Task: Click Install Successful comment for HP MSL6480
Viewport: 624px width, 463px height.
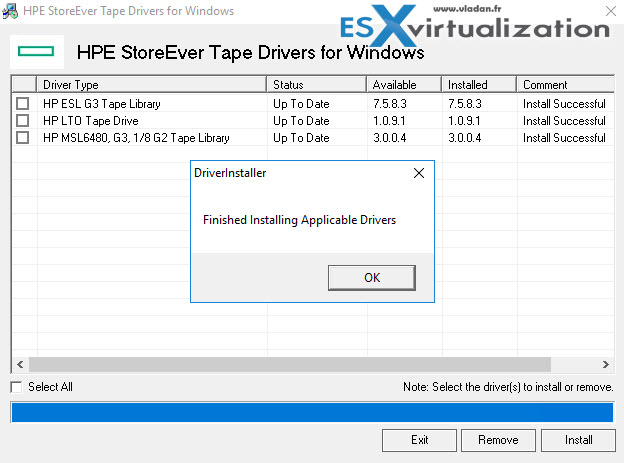Action: point(564,138)
